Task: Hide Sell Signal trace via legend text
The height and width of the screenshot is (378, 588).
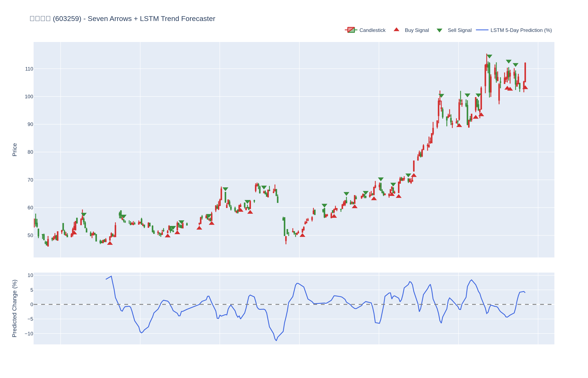Action: [459, 30]
